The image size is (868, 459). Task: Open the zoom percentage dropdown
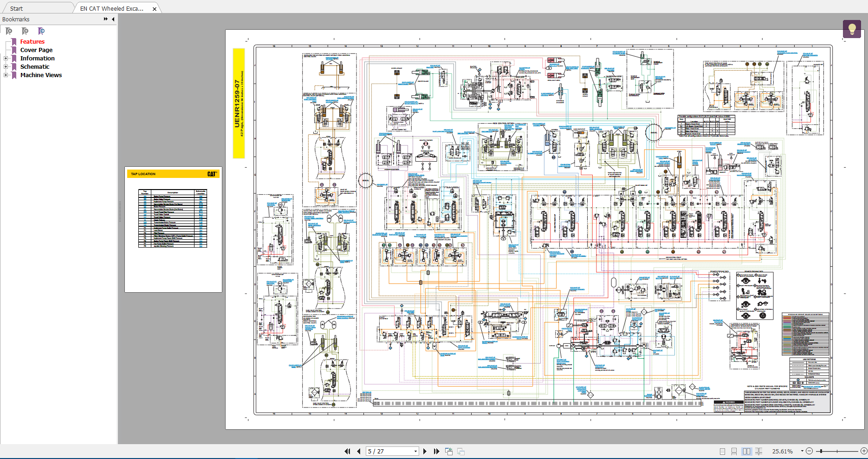(x=802, y=451)
